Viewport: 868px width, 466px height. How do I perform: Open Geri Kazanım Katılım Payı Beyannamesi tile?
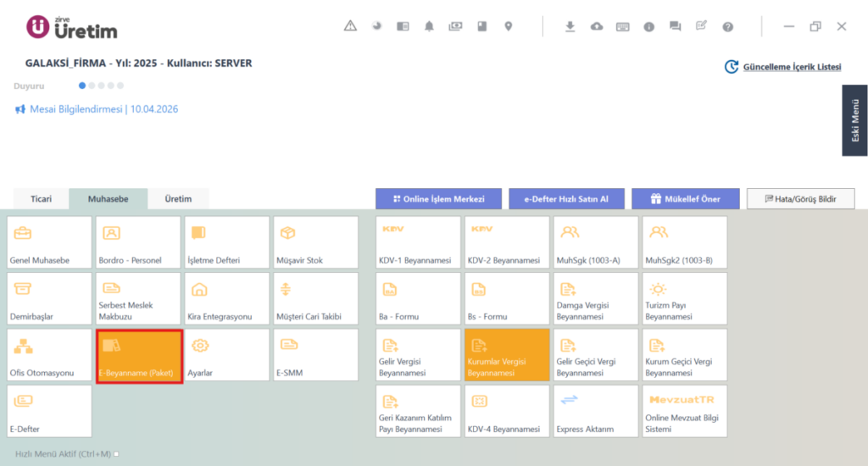(x=418, y=411)
